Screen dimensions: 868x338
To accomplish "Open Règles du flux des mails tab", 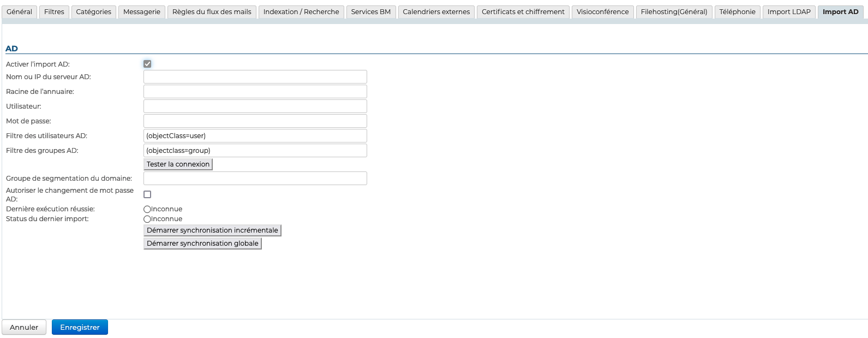I will 212,12.
